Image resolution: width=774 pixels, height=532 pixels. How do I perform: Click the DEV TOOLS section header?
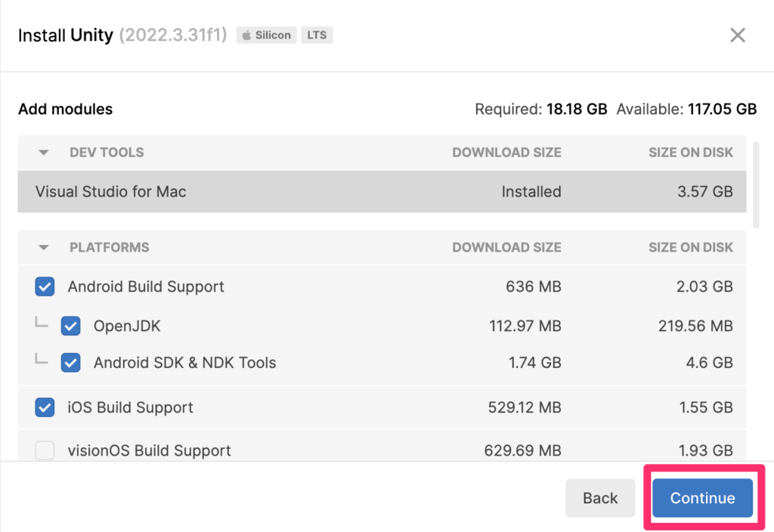107,153
